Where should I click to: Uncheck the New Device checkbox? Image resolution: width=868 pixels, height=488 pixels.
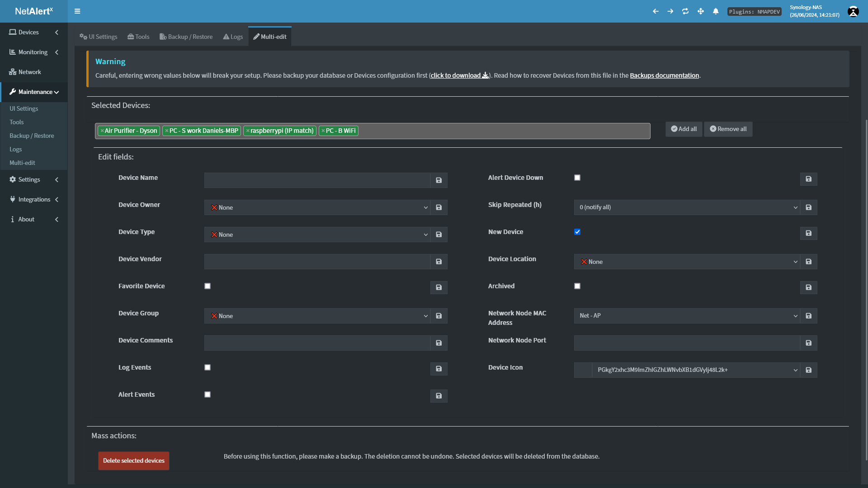click(577, 232)
